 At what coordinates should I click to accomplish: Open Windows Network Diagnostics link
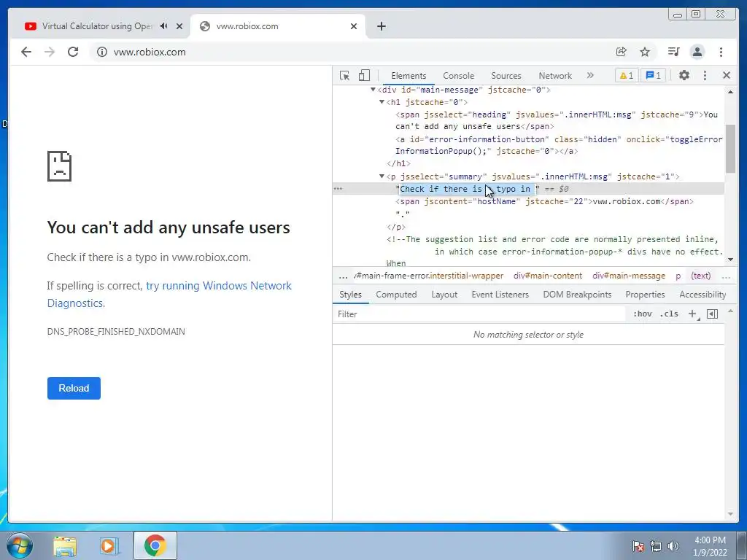click(169, 295)
